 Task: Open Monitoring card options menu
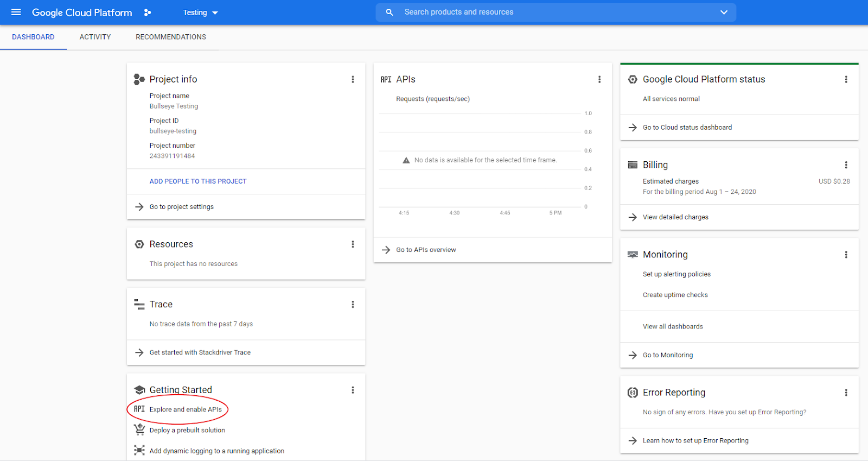pyautogui.click(x=846, y=255)
